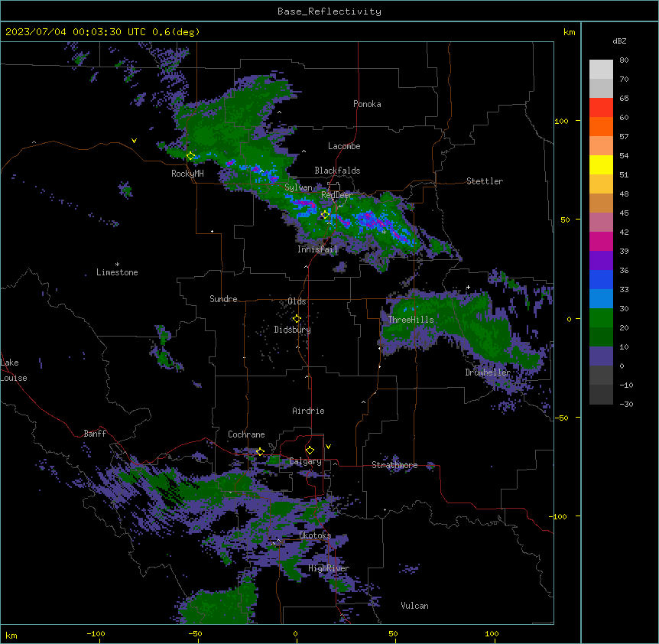659x644 pixels.
Task: Click the Ponoka city label
Action: (x=367, y=104)
